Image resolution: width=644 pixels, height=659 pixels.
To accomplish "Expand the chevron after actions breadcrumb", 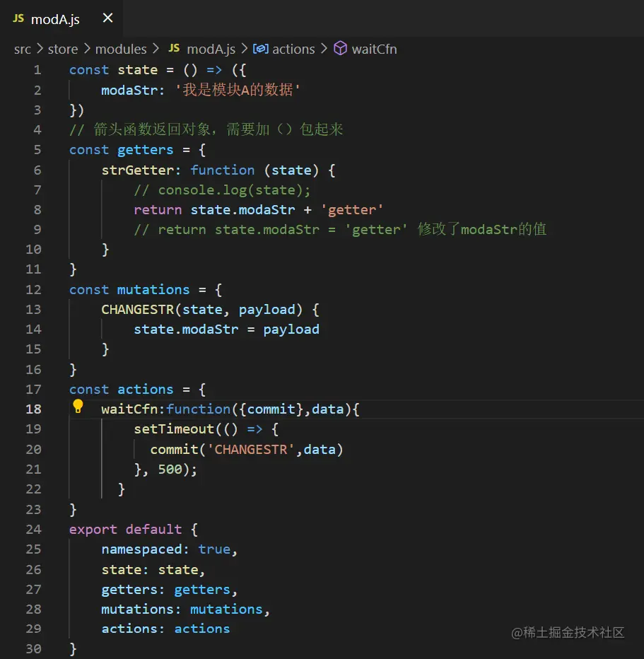I will point(324,49).
